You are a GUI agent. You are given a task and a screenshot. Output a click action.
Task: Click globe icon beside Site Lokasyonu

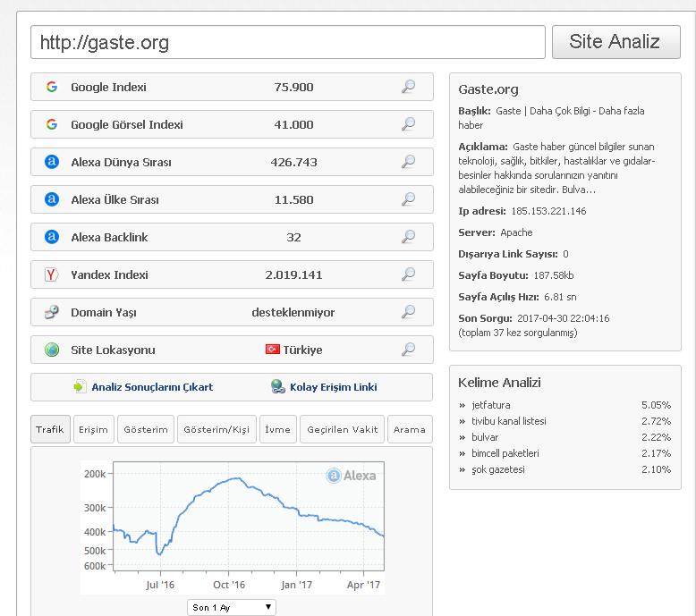click(52, 350)
